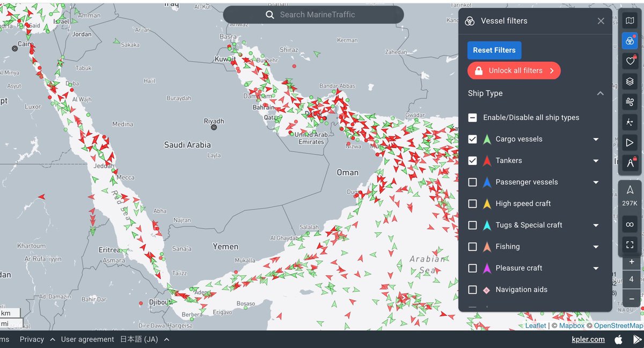The height and width of the screenshot is (348, 644).
Task: Expand Tankers subtypes dropdown
Action: pyautogui.click(x=596, y=161)
